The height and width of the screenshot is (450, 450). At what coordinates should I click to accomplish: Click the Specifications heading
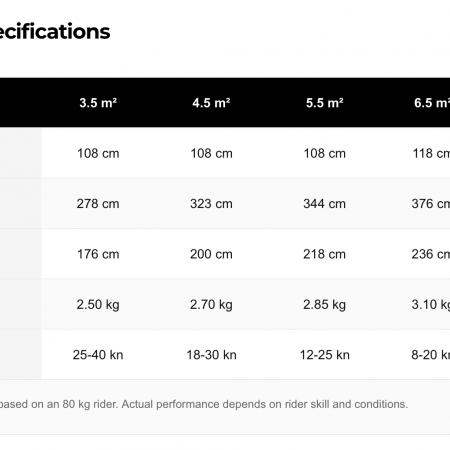55,32
